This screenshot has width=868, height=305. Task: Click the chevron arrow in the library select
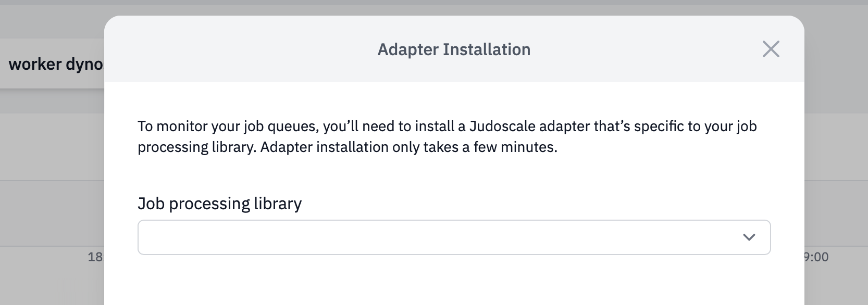point(749,237)
